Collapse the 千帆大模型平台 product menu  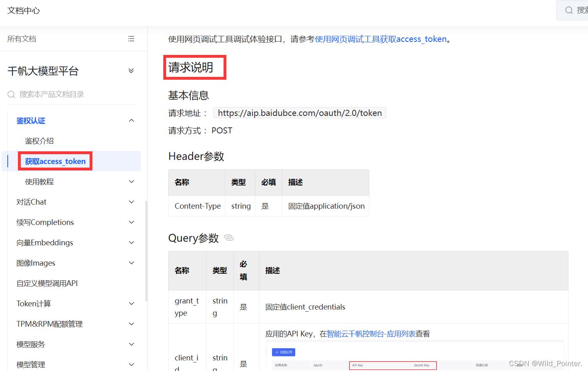pos(131,71)
